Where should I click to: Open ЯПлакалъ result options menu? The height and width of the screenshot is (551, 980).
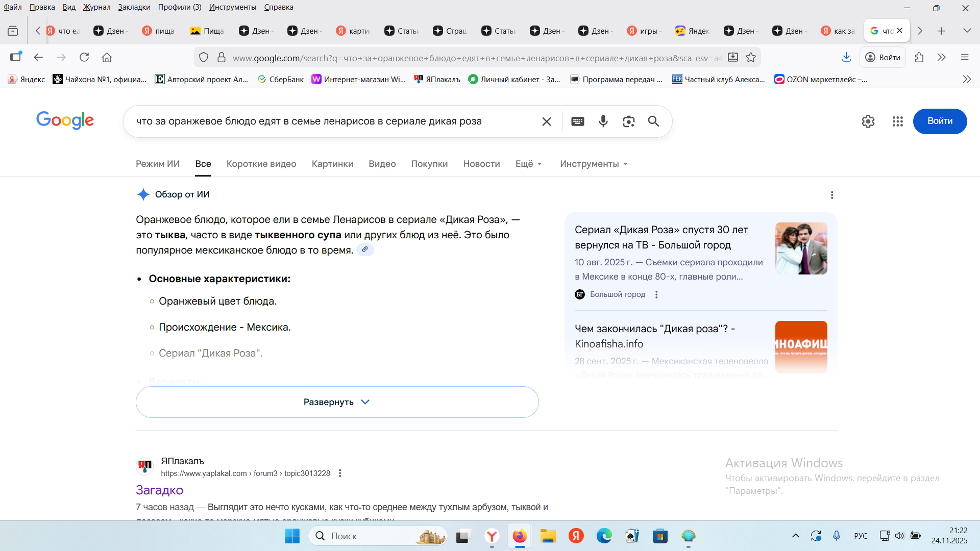point(340,473)
